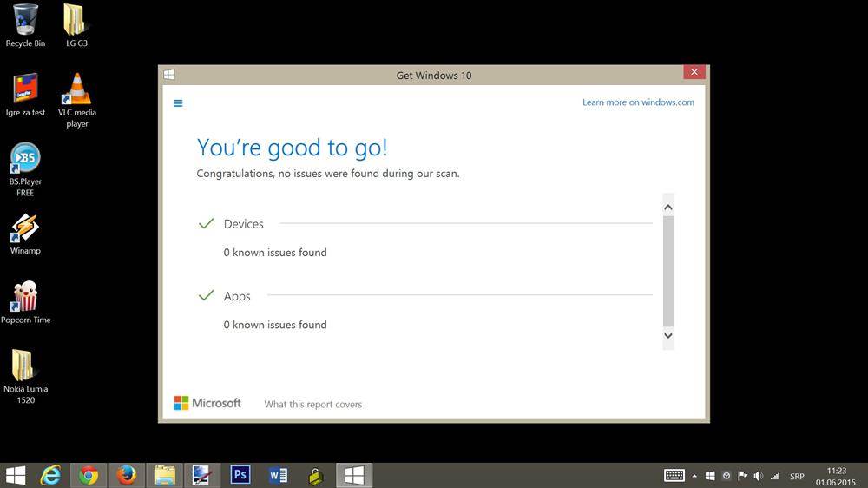868x488 pixels.
Task: Click the Apps green checkmark
Action: [206, 296]
